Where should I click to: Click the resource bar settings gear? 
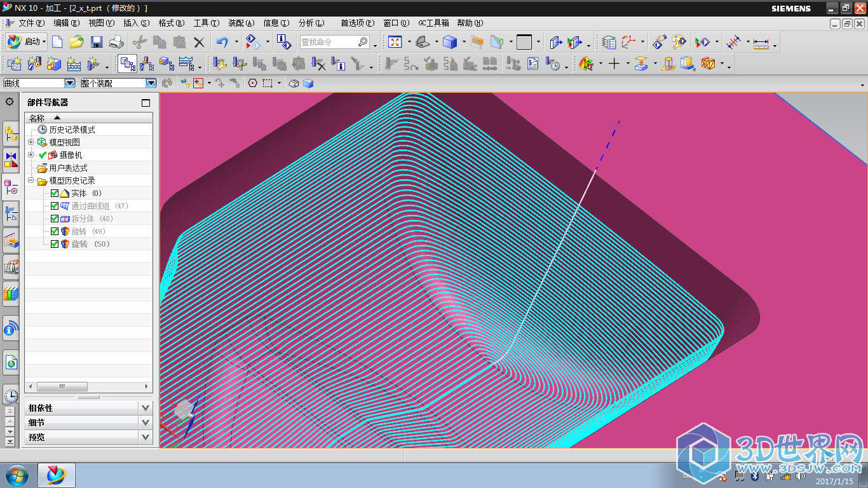tap(10, 102)
